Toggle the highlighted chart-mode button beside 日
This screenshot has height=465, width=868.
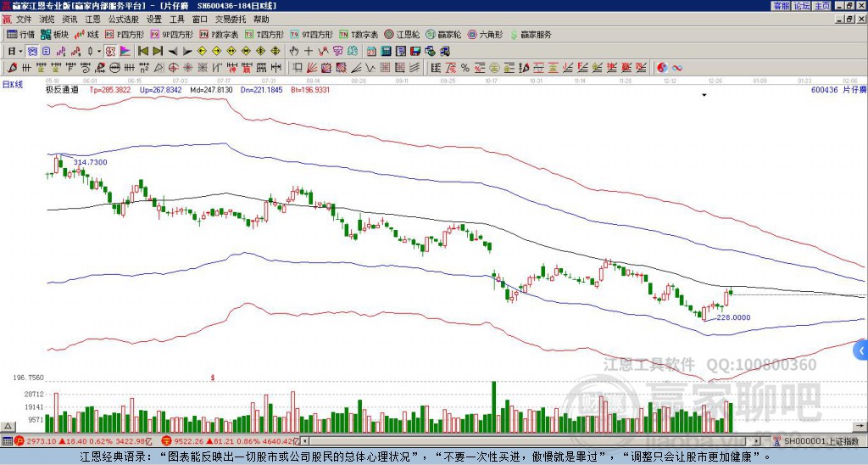[x=33, y=51]
